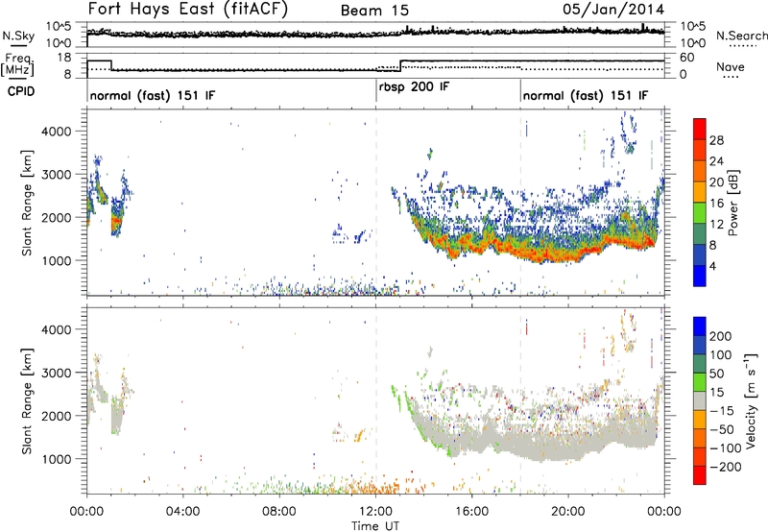This screenshot has height=532, width=768.
Task: Click the 'rbsp 200 IF' CPID entry
Action: [414, 87]
